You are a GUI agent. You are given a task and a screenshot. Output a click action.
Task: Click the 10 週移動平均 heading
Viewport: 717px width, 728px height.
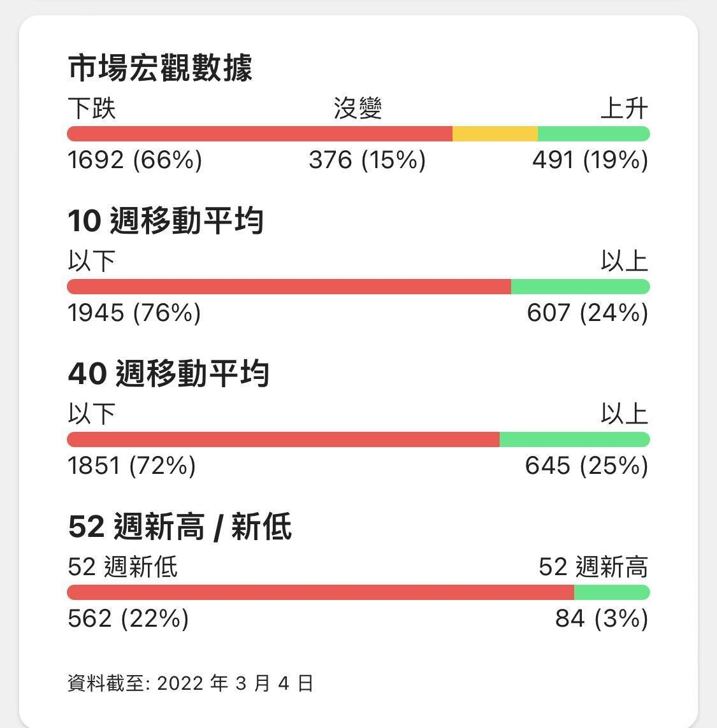(x=166, y=221)
